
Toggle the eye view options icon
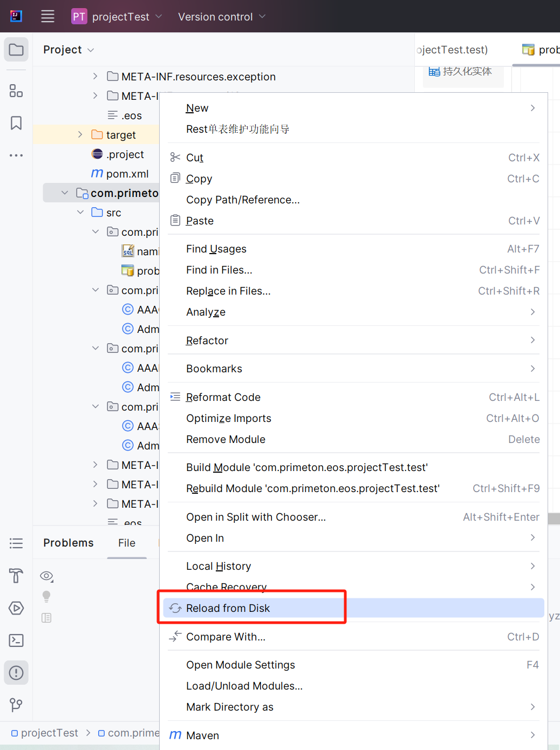coord(46,576)
